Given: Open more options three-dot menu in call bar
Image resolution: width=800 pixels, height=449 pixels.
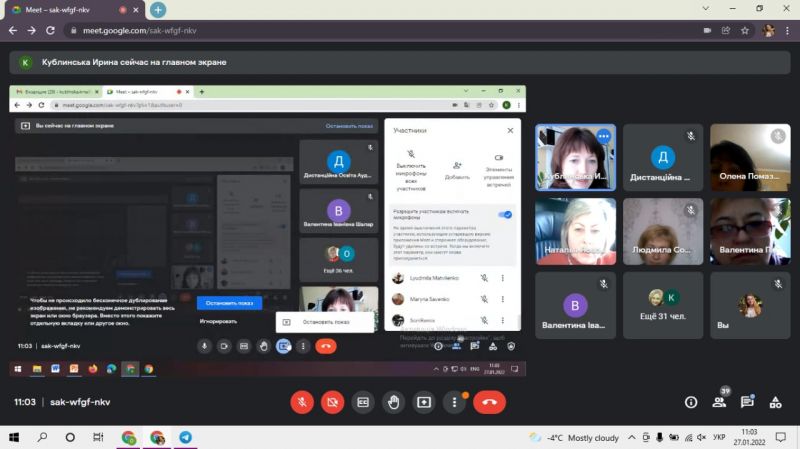Looking at the screenshot, I should tap(454, 402).
